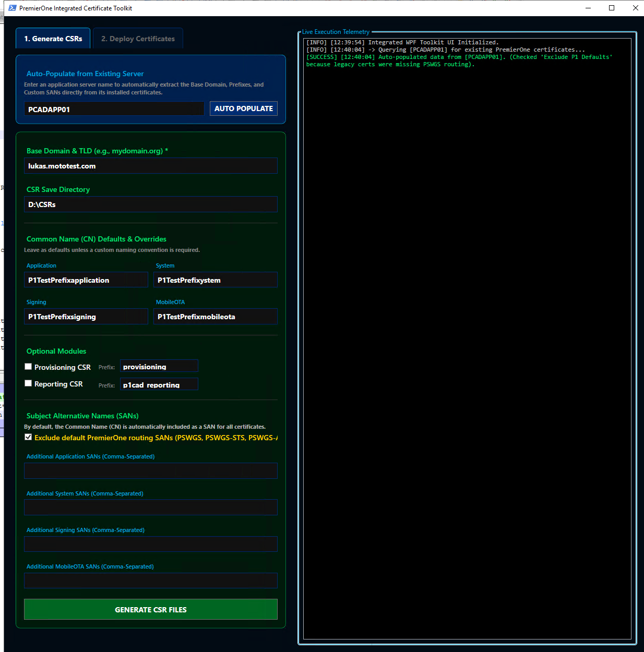
Task: Click the Application common name field
Action: click(x=86, y=280)
